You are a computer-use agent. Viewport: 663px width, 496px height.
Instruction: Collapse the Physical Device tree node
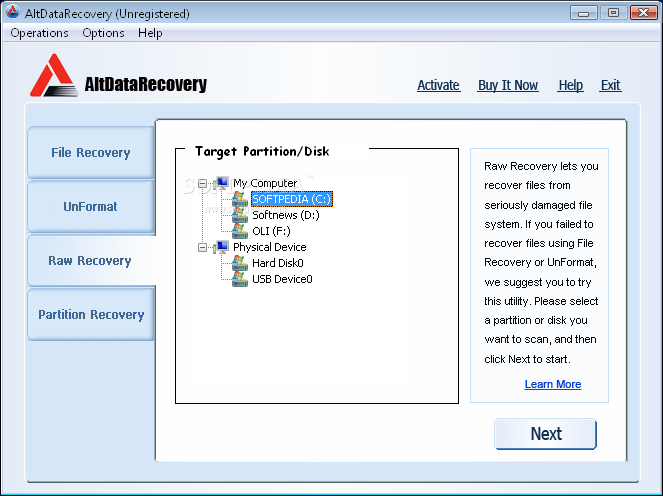[203, 247]
